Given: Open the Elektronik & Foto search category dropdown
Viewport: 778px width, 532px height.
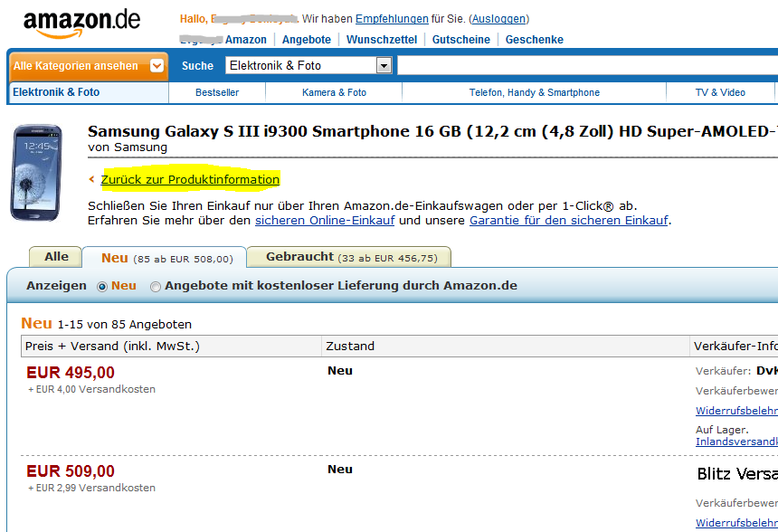Looking at the screenshot, I should pos(308,65).
